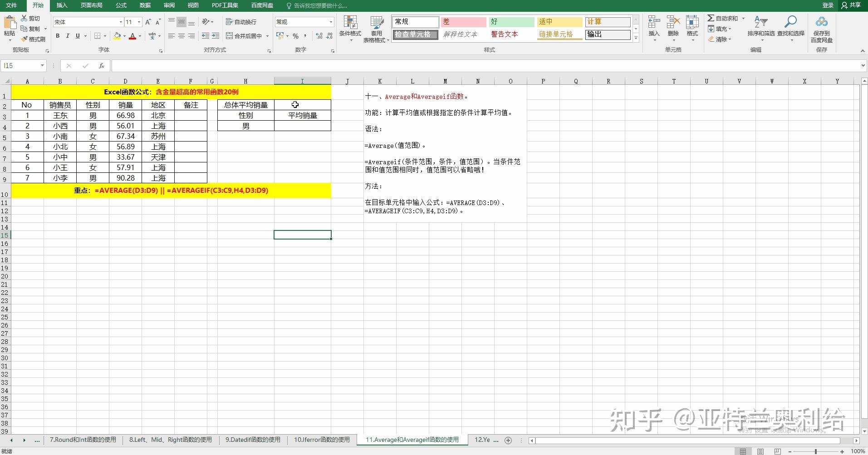Screen dimensions: 868x455
Task: Activate the Format Painter (格式刷)
Action: [33, 39]
